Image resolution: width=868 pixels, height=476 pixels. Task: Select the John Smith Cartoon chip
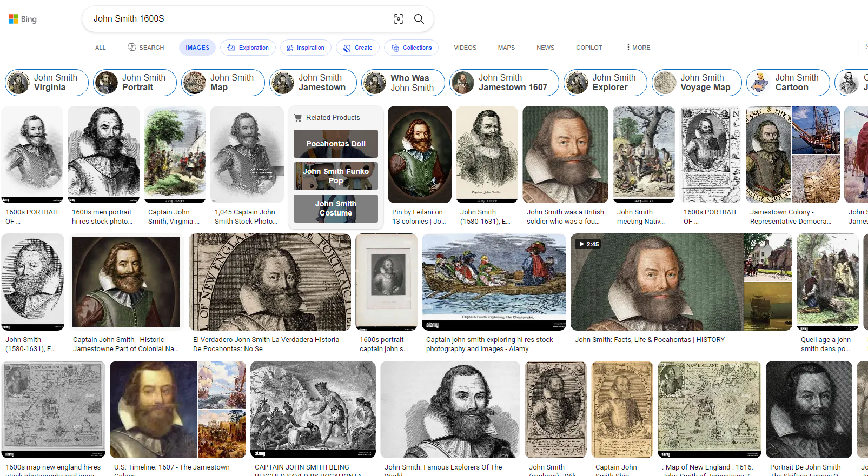788,83
